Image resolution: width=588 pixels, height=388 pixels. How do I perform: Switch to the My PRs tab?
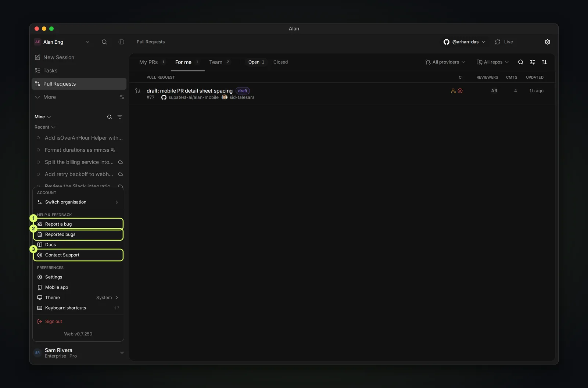152,62
